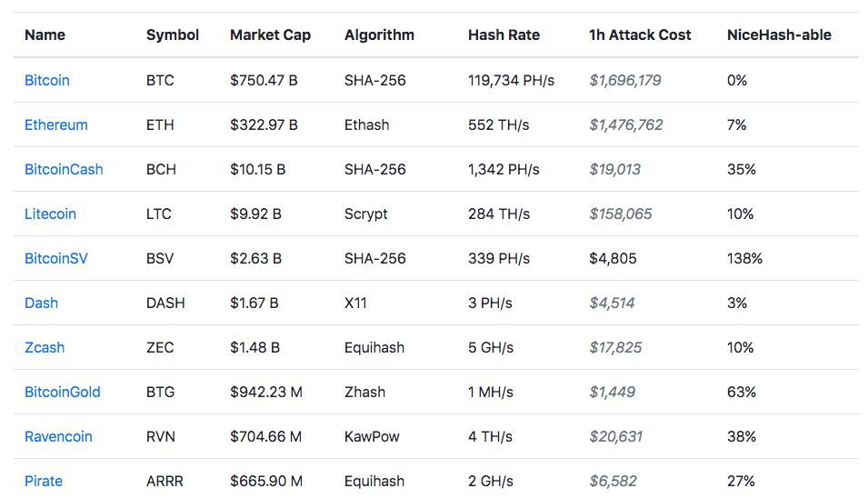The image size is (868, 498).
Task: Open the Bitcoin link
Action: tap(46, 80)
